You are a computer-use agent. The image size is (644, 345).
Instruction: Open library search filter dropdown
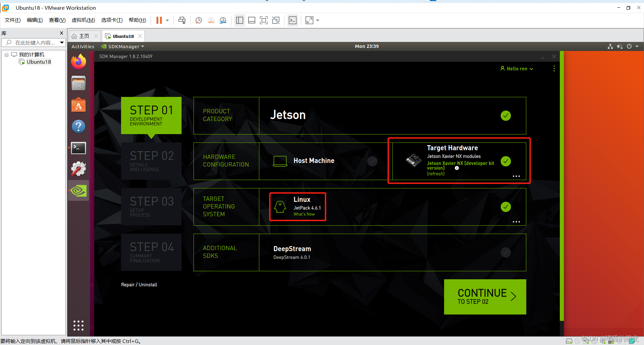(x=62, y=43)
